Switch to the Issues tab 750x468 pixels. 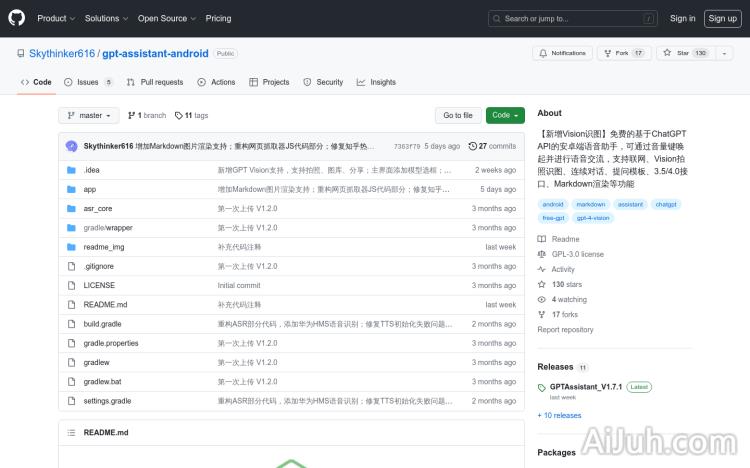pyautogui.click(x=88, y=82)
